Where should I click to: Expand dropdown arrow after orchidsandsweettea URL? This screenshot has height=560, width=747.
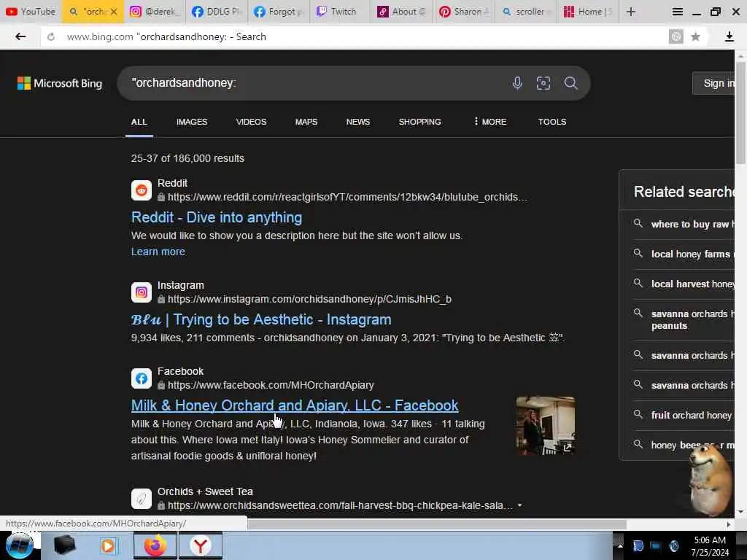519,505
